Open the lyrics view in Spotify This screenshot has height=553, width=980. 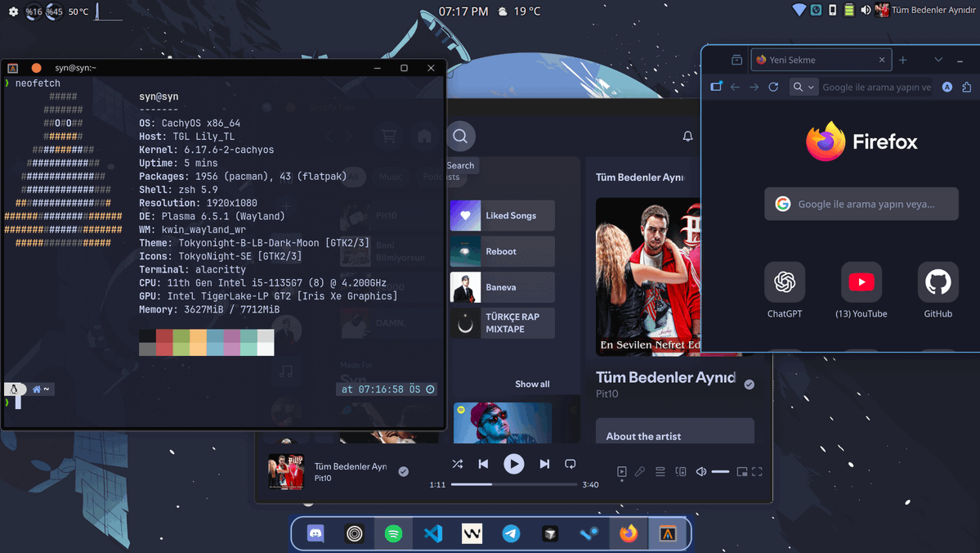tap(639, 471)
